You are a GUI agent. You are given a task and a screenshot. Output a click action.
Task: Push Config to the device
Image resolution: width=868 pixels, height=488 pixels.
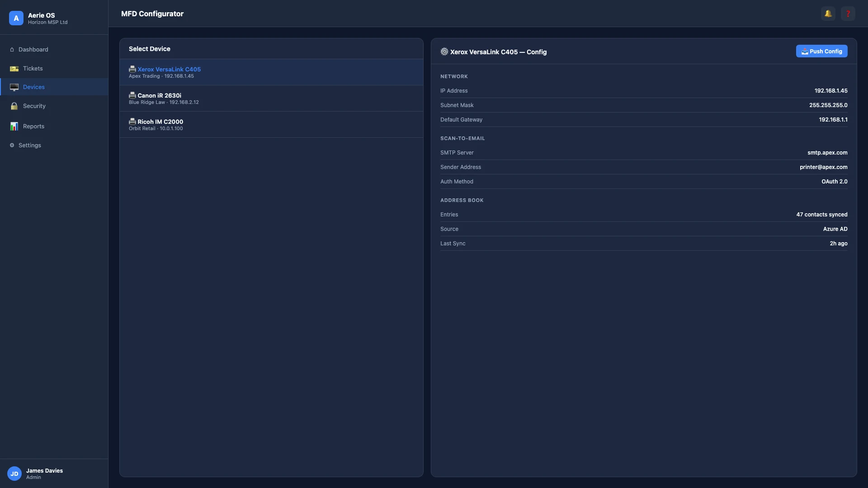coord(821,51)
